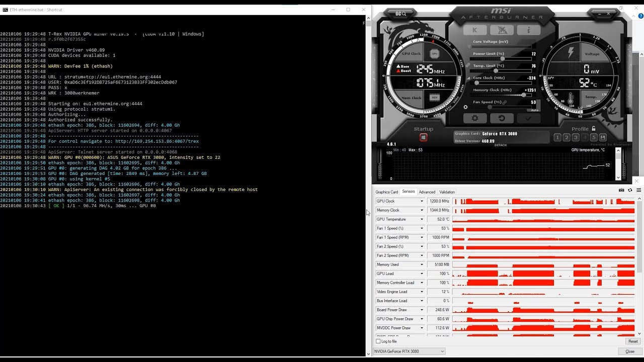Image resolution: width=644 pixels, height=362 pixels.
Task: Open fan settings gear beside Fan Speed
Action: coord(465,107)
